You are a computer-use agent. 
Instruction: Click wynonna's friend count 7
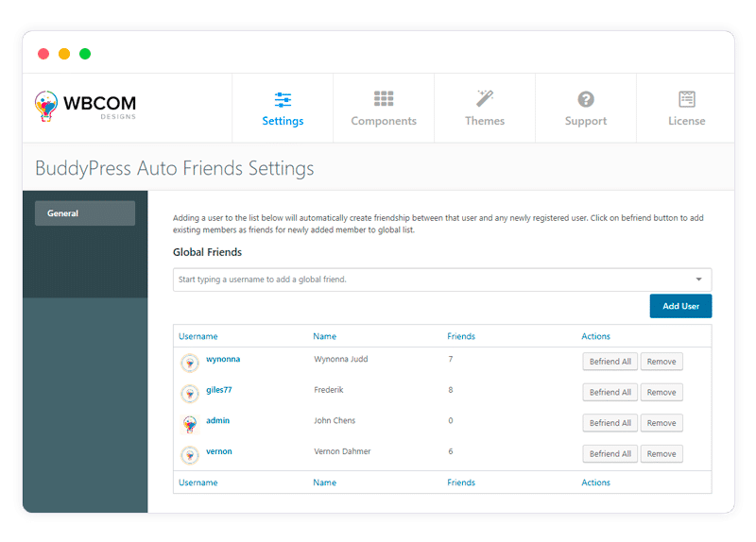point(451,359)
